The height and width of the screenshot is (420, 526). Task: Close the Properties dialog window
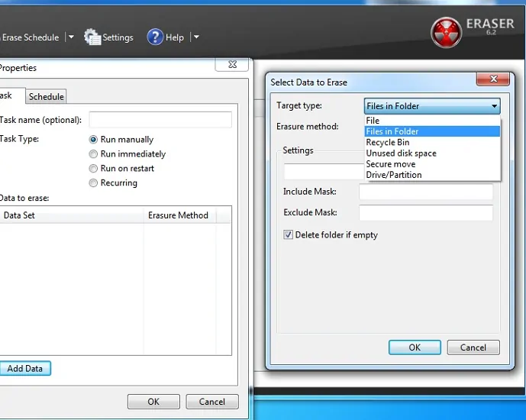(x=232, y=64)
